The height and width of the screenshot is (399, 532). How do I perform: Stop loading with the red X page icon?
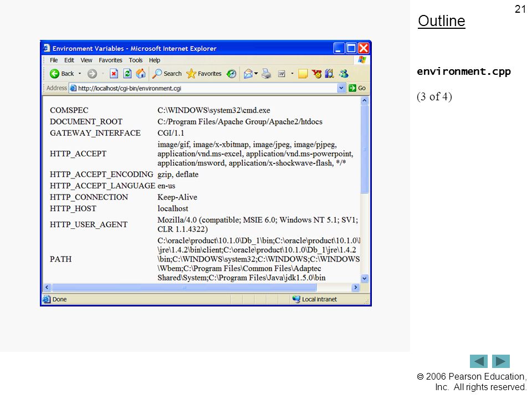114,74
